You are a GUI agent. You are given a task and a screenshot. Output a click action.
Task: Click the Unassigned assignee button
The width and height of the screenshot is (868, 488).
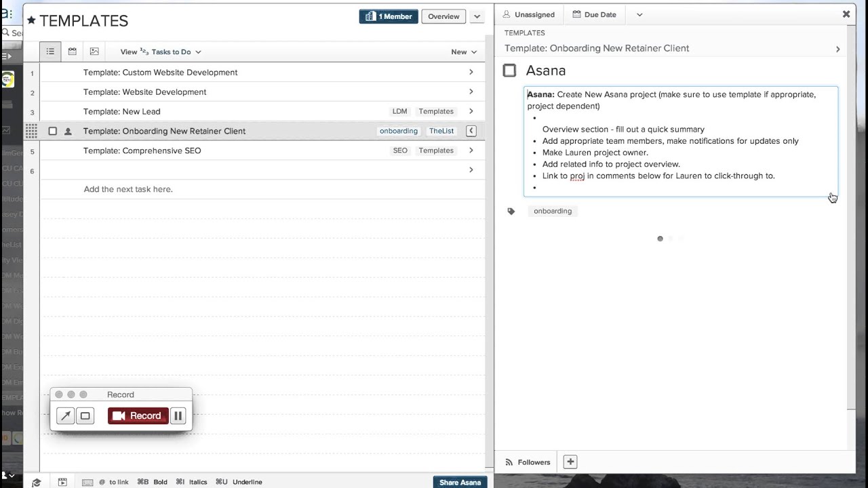point(528,14)
